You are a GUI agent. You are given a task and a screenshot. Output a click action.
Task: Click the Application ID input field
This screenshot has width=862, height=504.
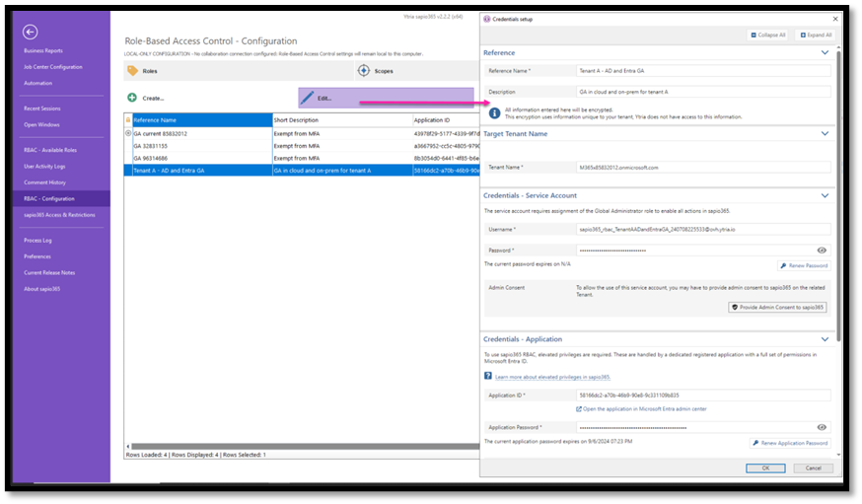tap(703, 396)
